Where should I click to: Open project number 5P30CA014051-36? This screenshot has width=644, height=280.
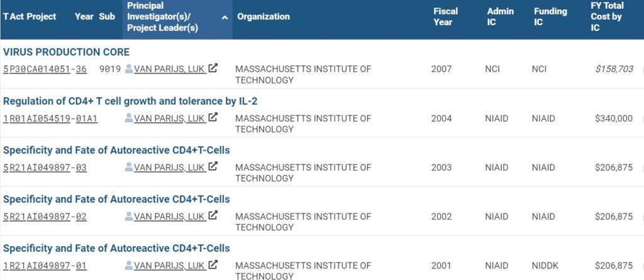tap(45, 69)
